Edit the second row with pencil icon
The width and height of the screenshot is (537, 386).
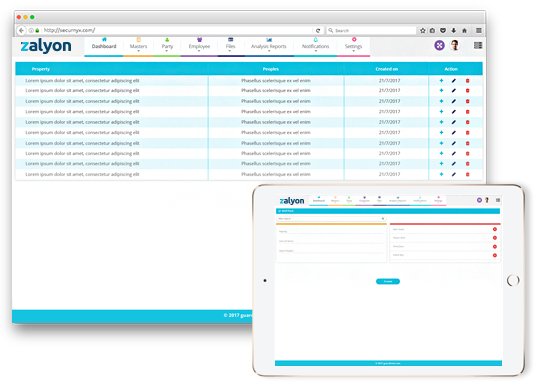point(454,91)
